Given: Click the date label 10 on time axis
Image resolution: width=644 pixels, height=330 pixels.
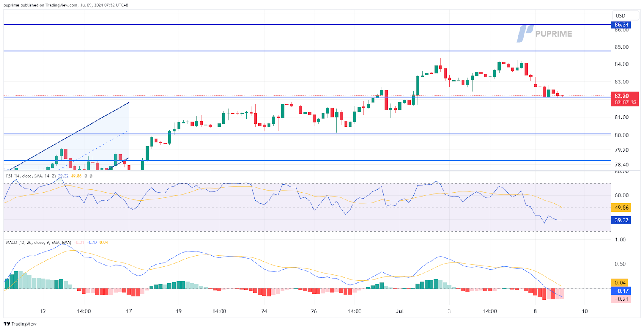Looking at the screenshot, I should (x=585, y=311).
